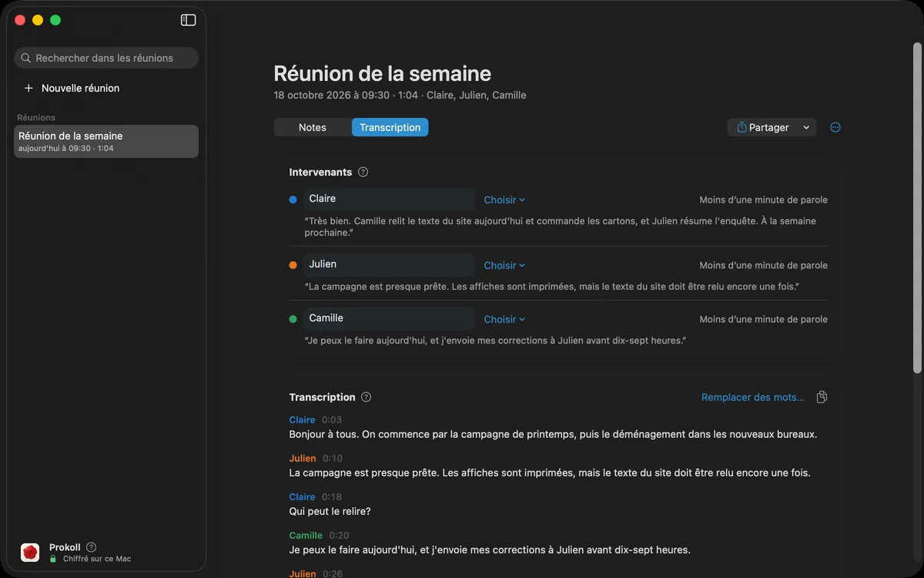Click Julien speaker label at 0:10
Viewport: 924px width, 578px height.
coord(303,459)
